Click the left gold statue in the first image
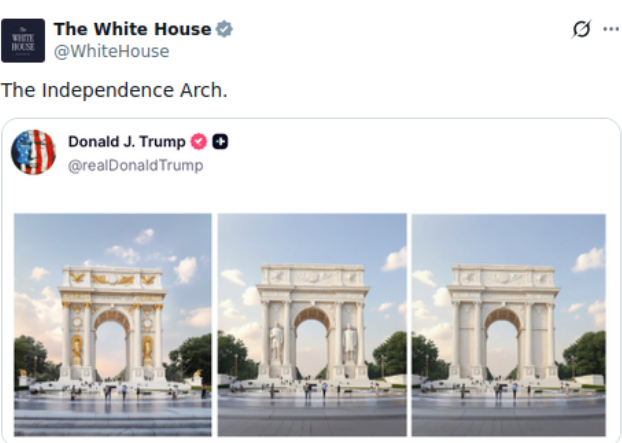622x443 pixels. point(77,349)
